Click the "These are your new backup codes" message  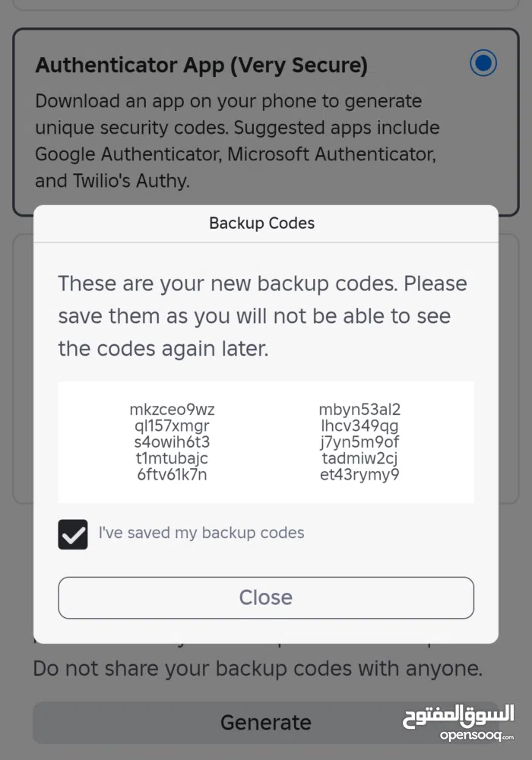[262, 316]
